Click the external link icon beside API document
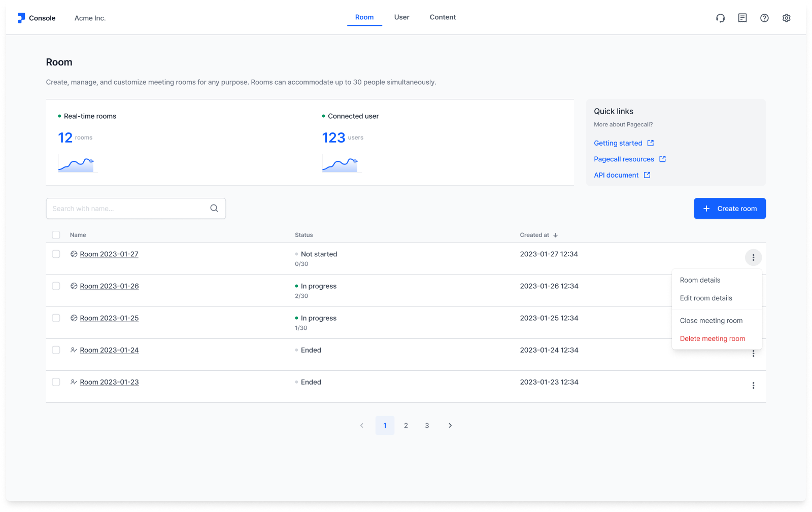 (x=647, y=175)
